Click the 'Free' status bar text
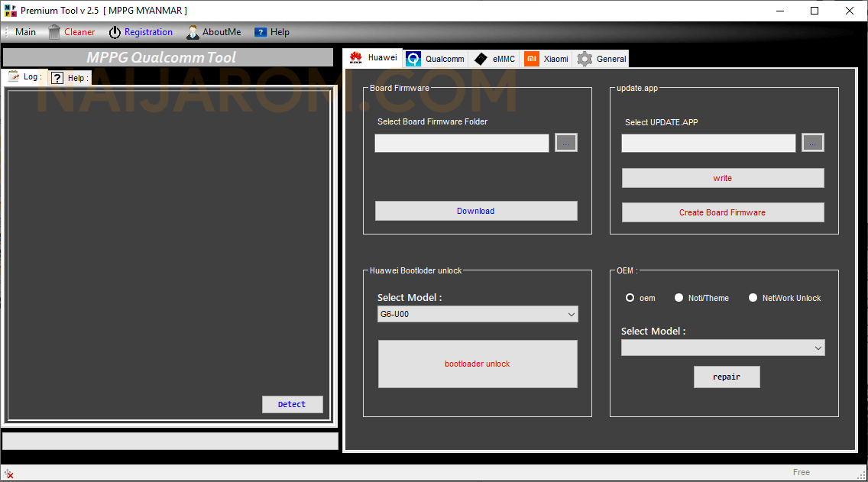 pos(801,472)
